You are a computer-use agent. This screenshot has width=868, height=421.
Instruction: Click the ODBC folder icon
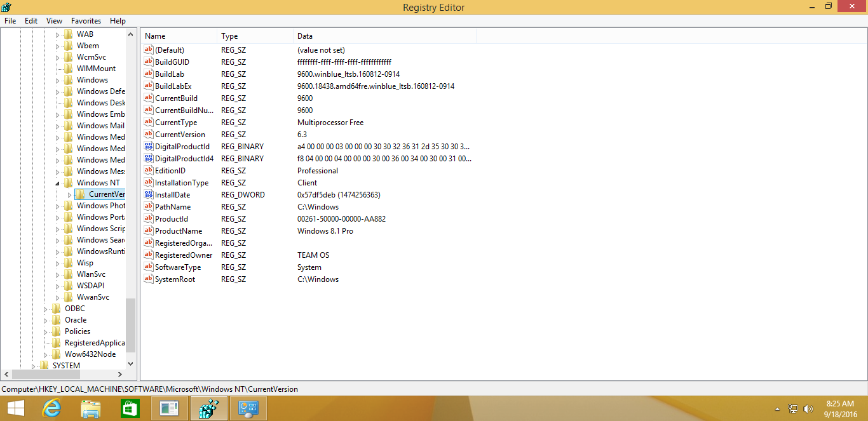click(x=57, y=309)
